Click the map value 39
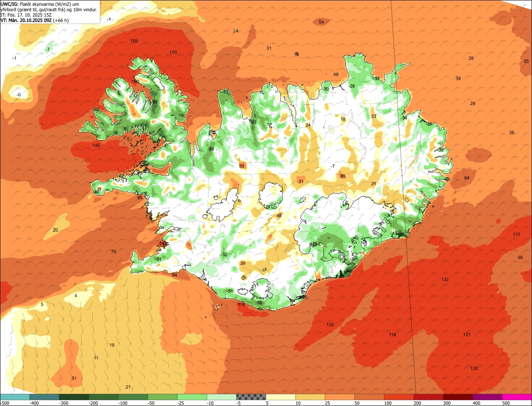Viewport: 532px width, 406px height. (458, 78)
